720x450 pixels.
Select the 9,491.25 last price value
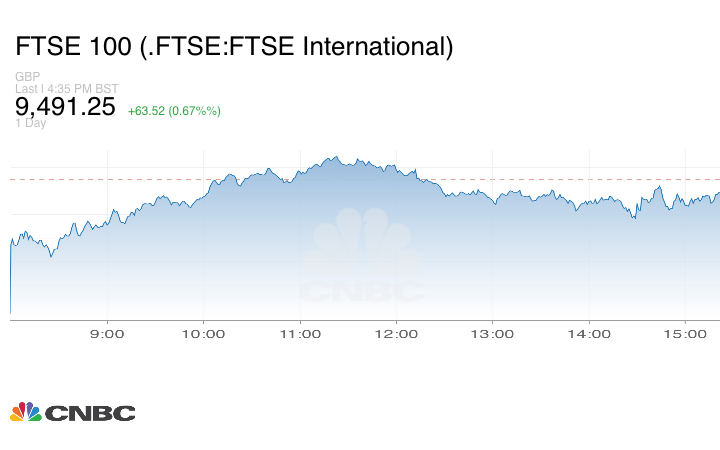point(66,107)
